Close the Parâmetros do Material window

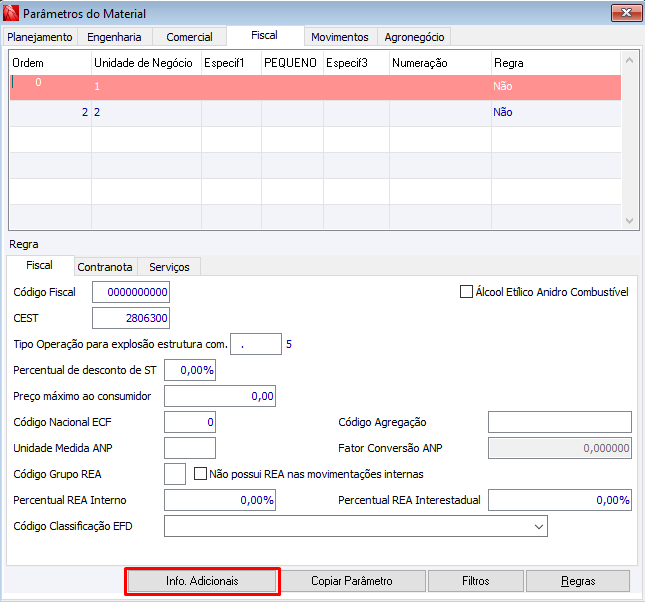(626, 13)
